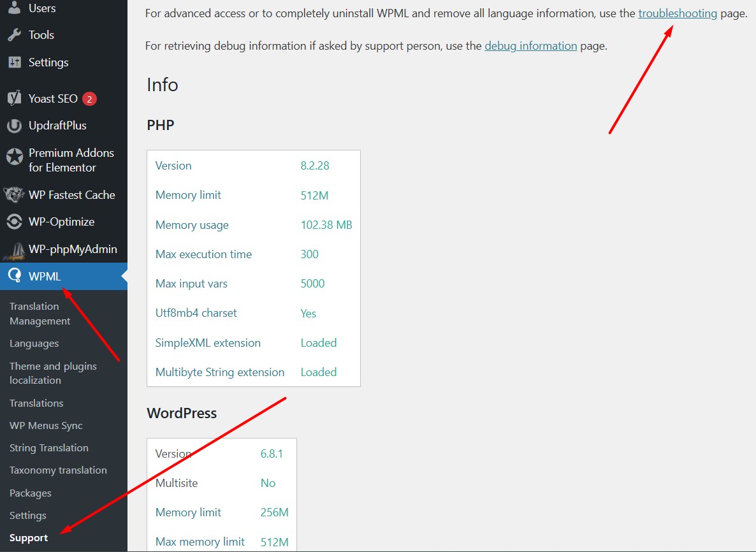Open WP Menus Sync
Viewport: 756px width, 552px height.
[47, 426]
